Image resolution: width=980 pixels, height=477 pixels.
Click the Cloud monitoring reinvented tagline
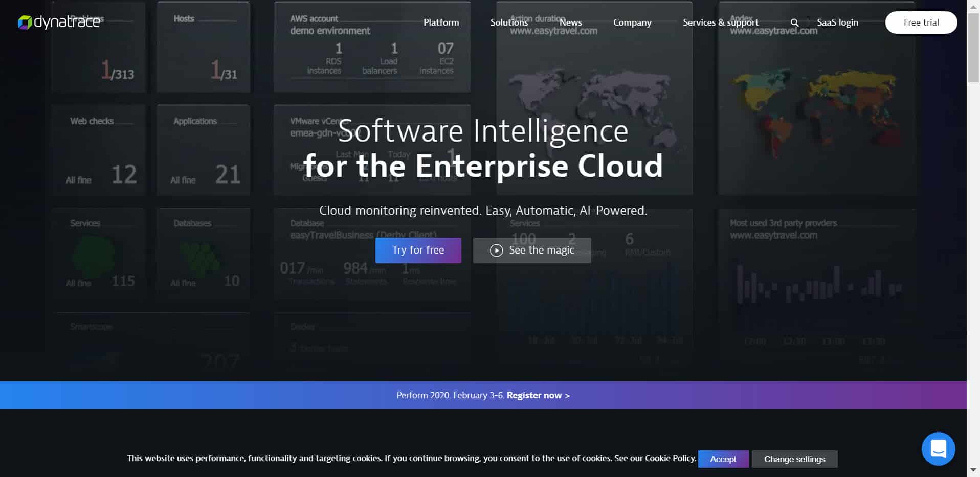(x=483, y=211)
